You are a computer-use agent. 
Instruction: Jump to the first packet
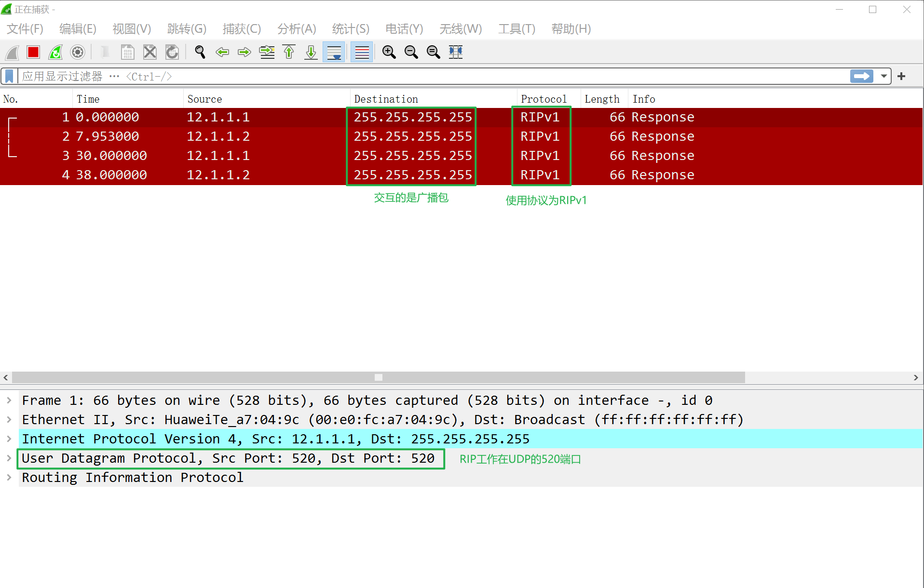(289, 52)
